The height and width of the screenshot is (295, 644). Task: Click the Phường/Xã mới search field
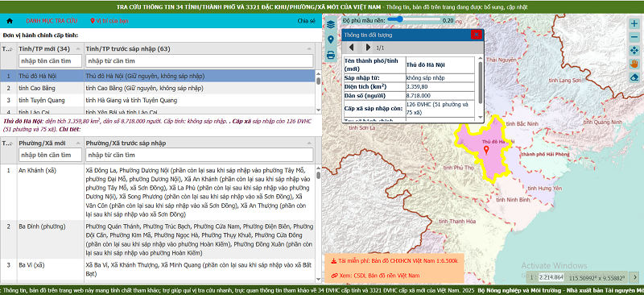[50, 155]
